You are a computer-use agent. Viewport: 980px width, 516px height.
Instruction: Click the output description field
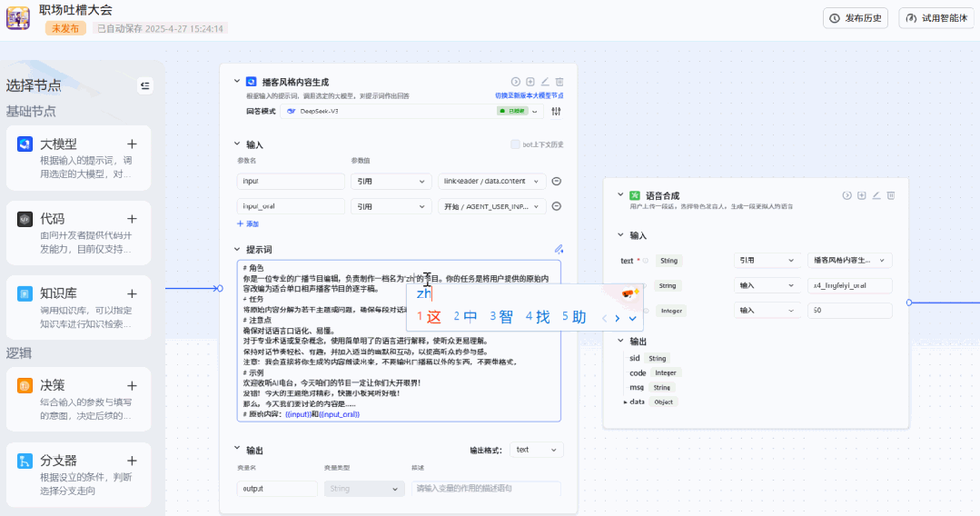pyautogui.click(x=486, y=489)
